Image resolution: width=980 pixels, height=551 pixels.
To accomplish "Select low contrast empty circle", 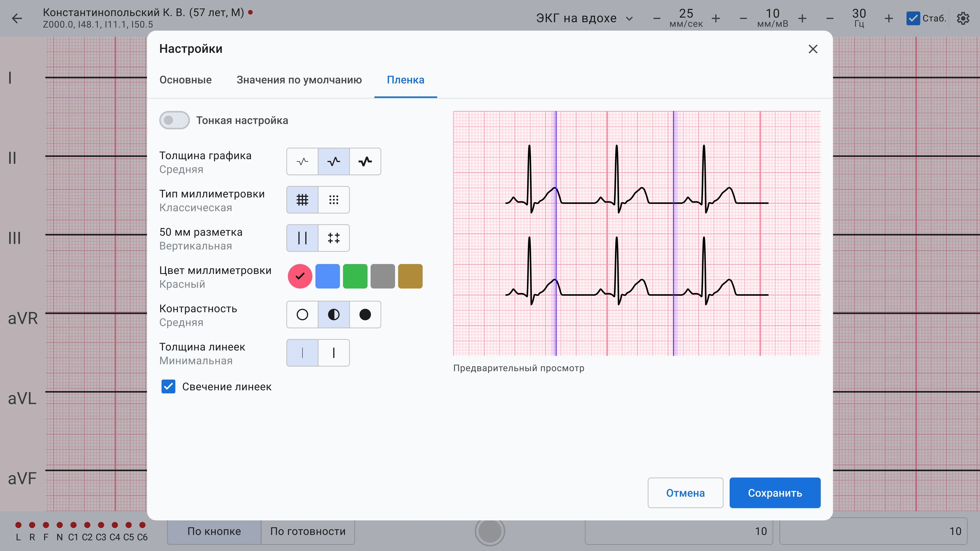I will click(302, 315).
